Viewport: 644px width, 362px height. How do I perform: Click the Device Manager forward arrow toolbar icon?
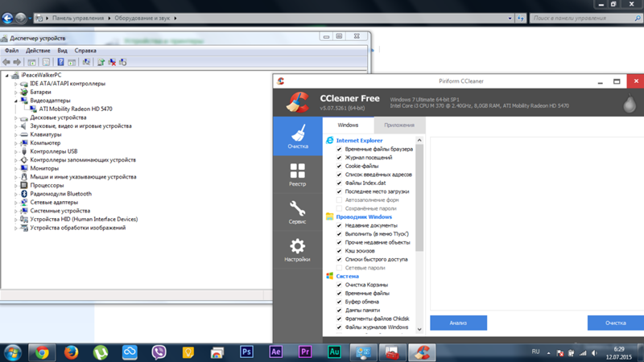[x=17, y=62]
